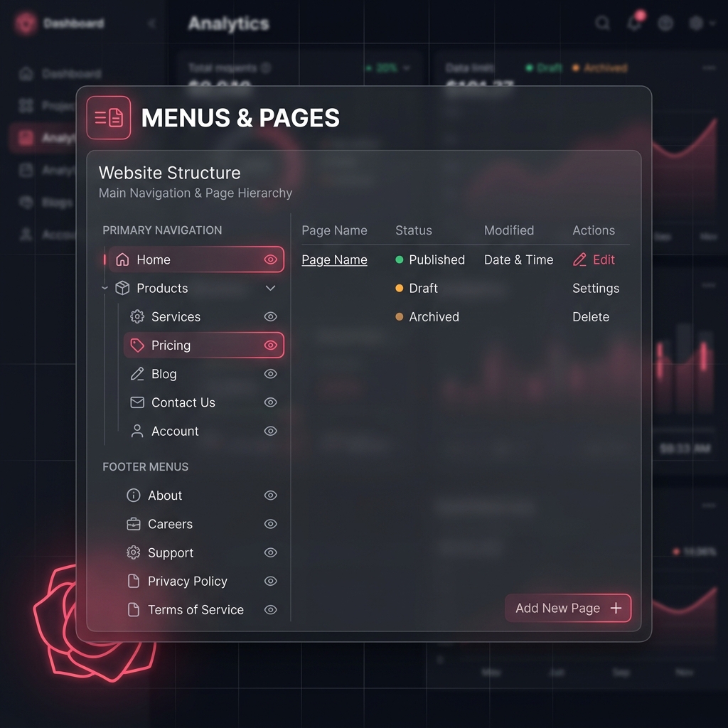This screenshot has height=728, width=728.
Task: Toggle visibility of the Blog page
Action: coord(271,374)
